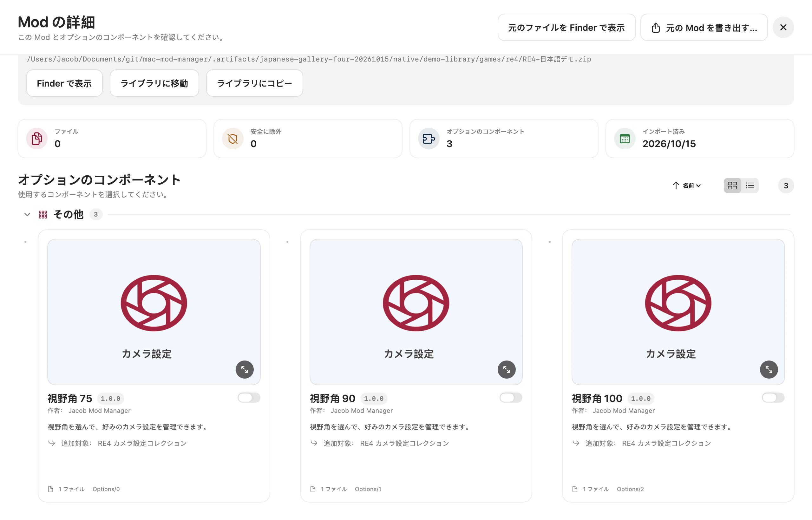Open the 視野角 75 camera thumbnail
Screen dimensions: 812x520
pyautogui.click(x=154, y=312)
